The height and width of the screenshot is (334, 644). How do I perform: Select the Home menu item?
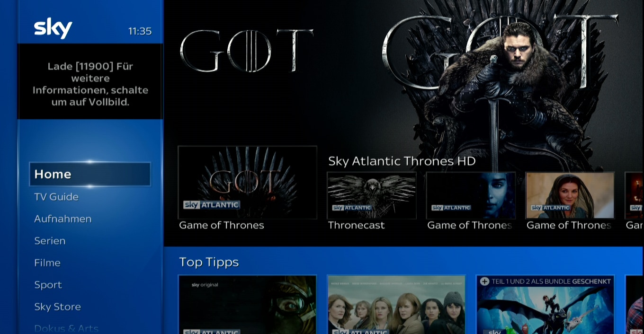pos(90,174)
